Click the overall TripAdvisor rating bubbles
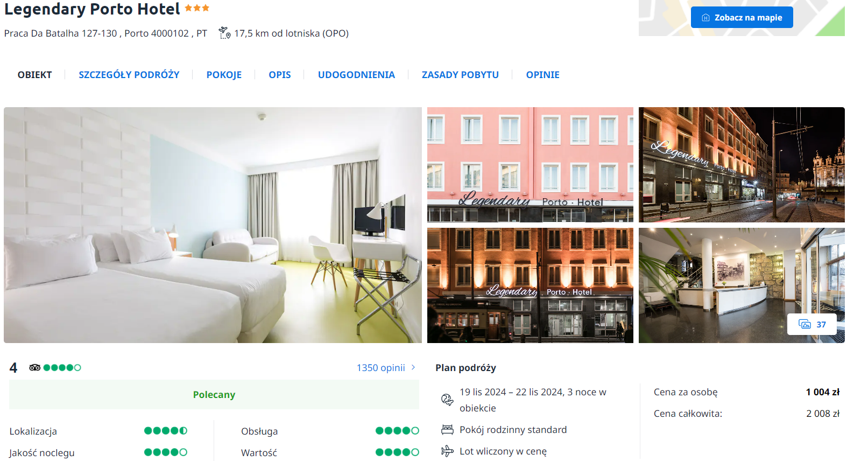 pyautogui.click(x=62, y=368)
